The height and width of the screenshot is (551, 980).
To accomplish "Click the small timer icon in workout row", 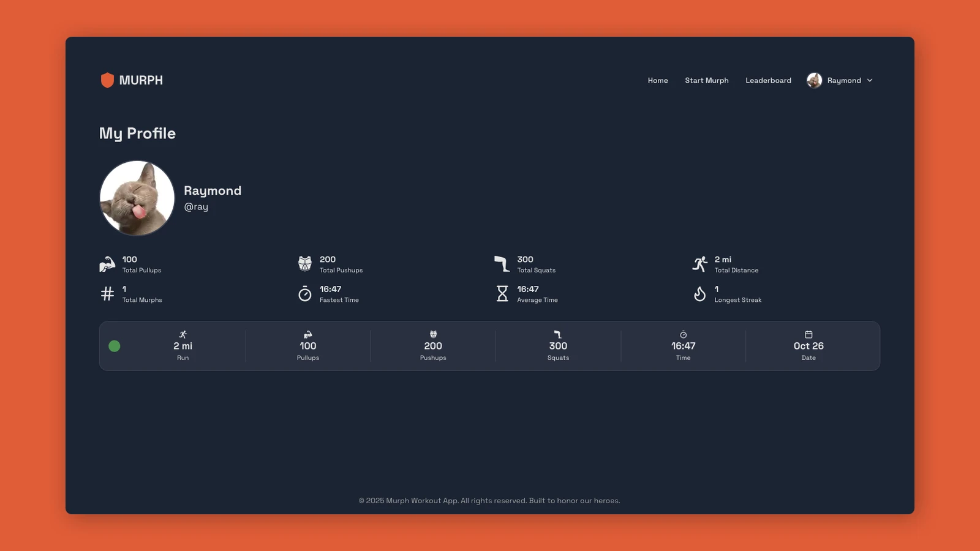I will click(x=683, y=334).
